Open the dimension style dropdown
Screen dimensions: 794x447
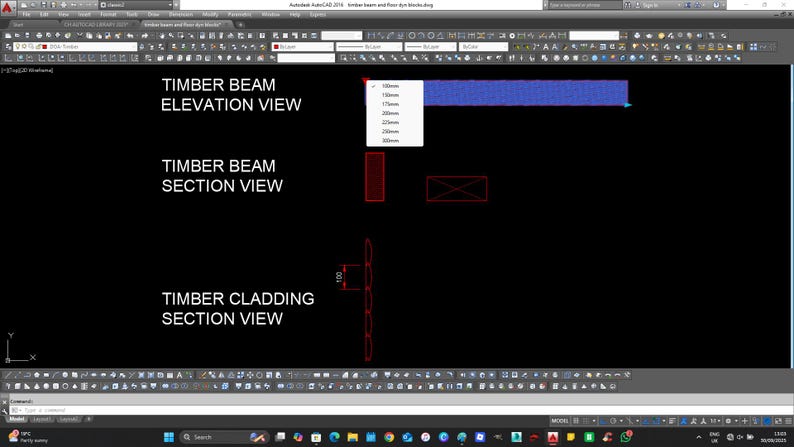[593, 35]
